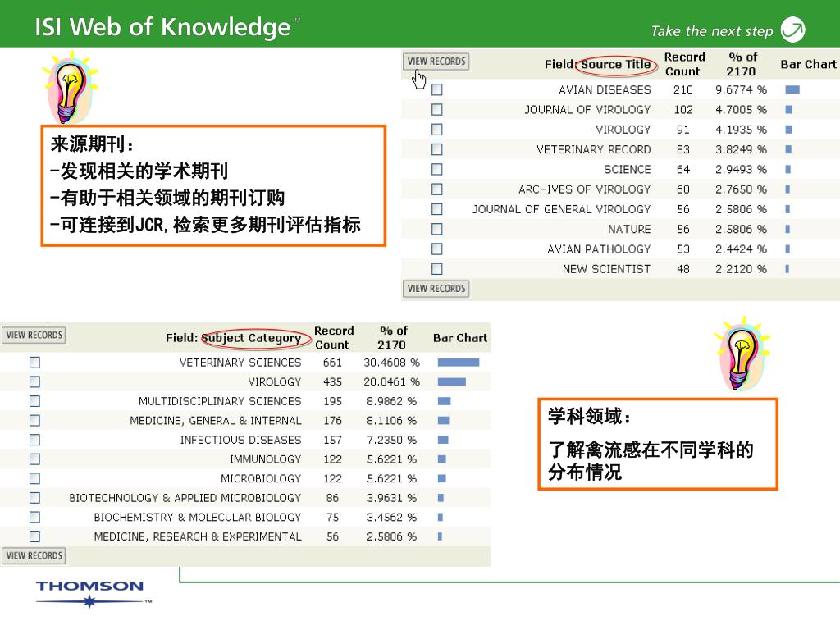Click the NATURE journal title
This screenshot has height=630, width=840.
629,229
